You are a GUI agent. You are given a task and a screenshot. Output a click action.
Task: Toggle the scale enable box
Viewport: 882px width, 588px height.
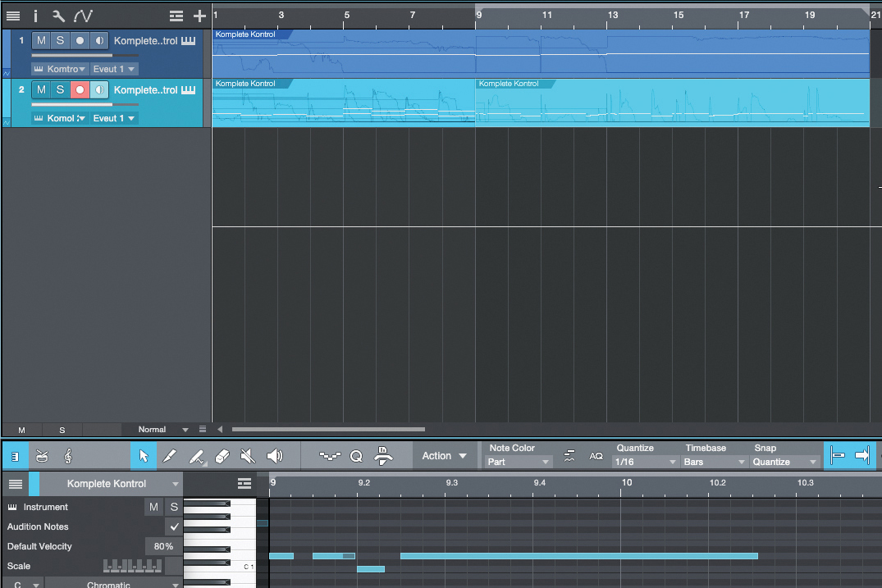click(174, 566)
